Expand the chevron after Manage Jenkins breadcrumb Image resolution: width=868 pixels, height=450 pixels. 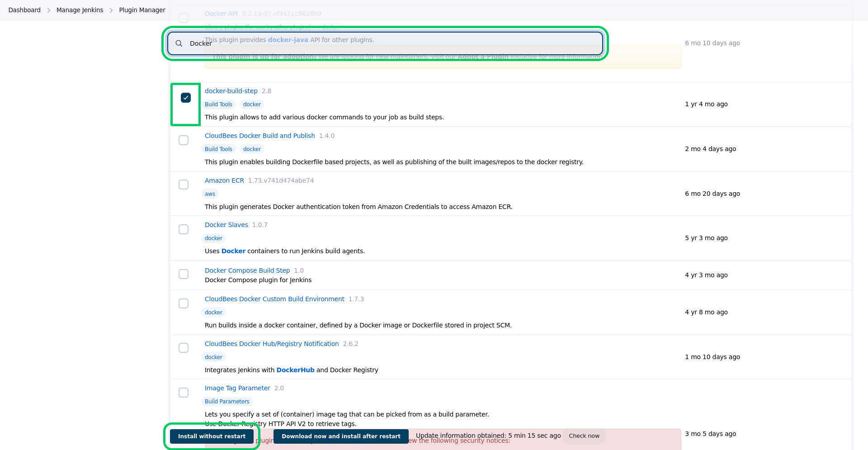click(111, 10)
